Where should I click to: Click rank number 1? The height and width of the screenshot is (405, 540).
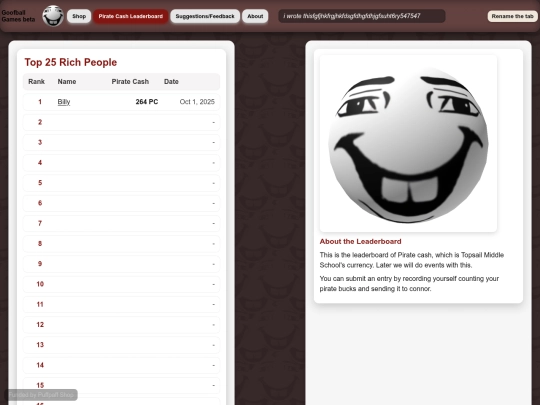click(x=40, y=102)
